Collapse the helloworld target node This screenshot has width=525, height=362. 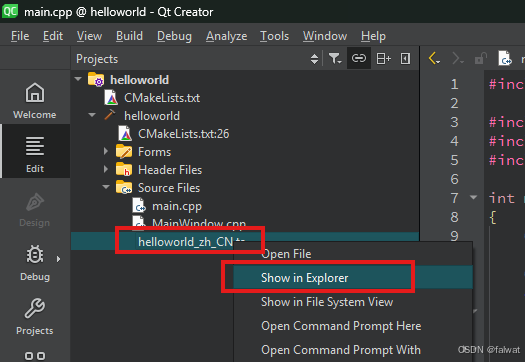92,115
